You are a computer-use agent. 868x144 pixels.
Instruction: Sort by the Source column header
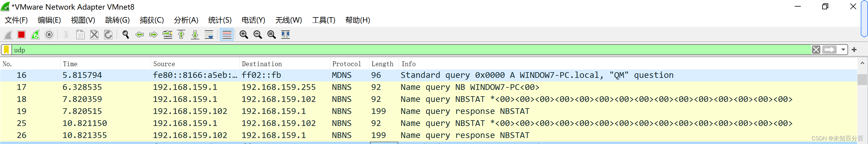pyautogui.click(x=195, y=64)
